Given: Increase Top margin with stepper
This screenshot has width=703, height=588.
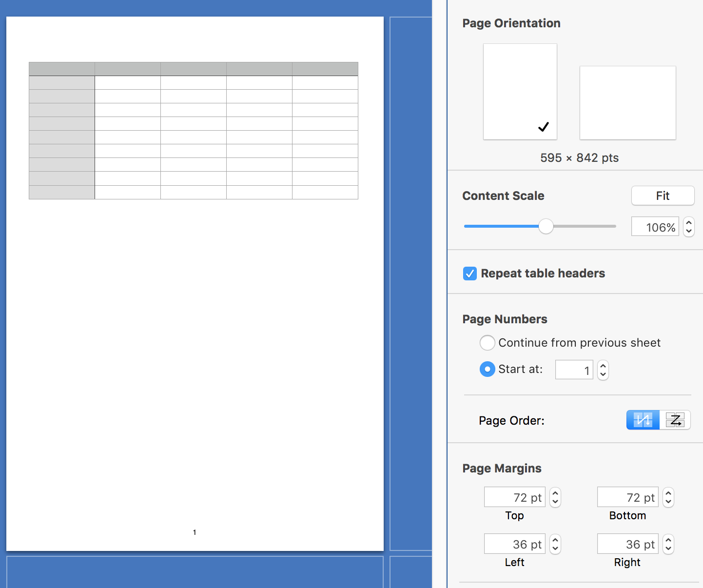Looking at the screenshot, I should pyautogui.click(x=555, y=493).
